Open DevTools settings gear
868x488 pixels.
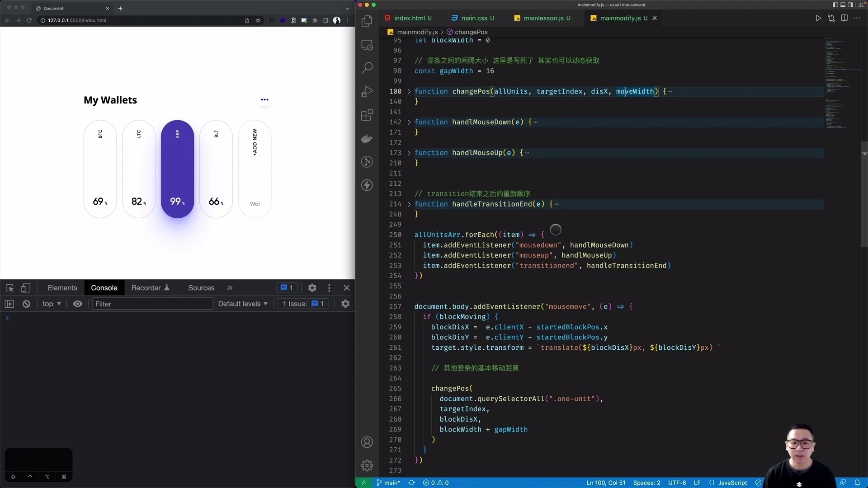click(x=312, y=288)
